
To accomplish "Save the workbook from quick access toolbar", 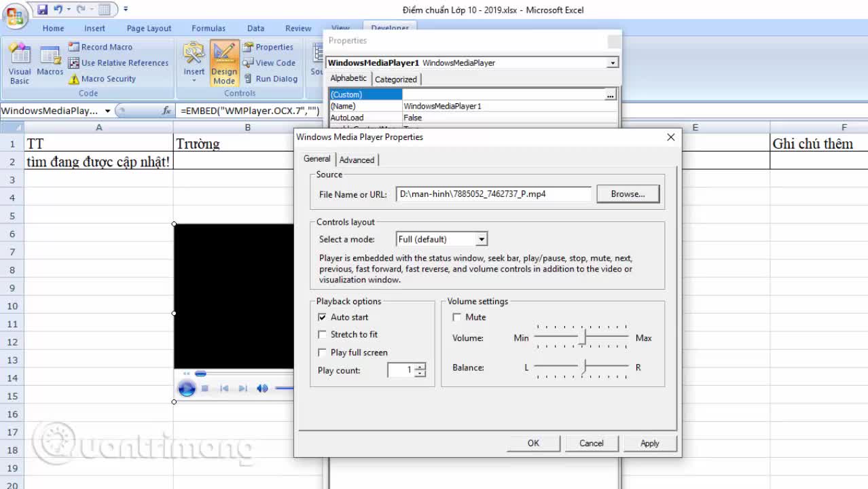I will click(x=43, y=10).
